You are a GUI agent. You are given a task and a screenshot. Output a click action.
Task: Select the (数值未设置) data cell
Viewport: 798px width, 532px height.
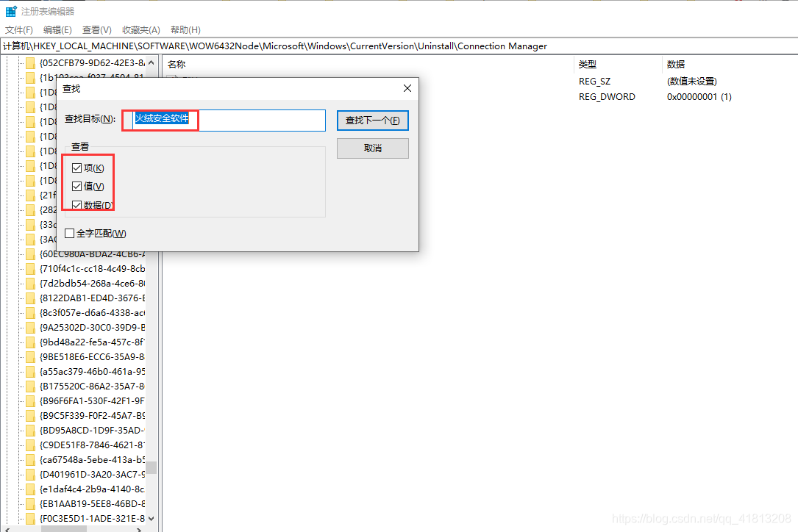tap(691, 82)
